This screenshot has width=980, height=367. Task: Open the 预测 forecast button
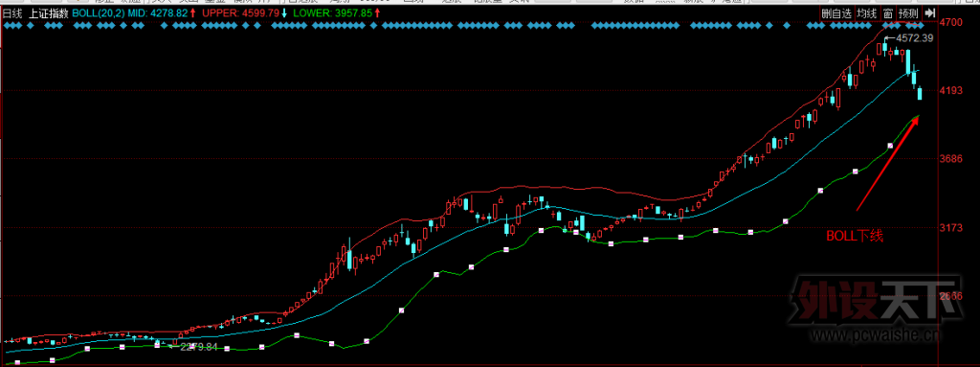908,13
